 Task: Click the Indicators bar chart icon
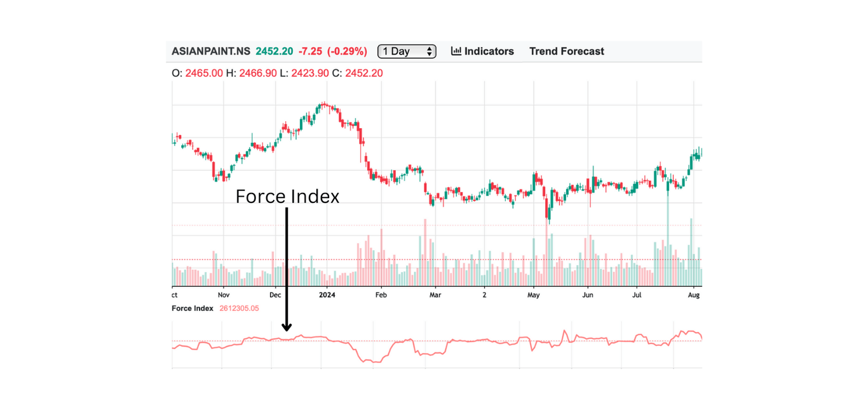pos(456,51)
